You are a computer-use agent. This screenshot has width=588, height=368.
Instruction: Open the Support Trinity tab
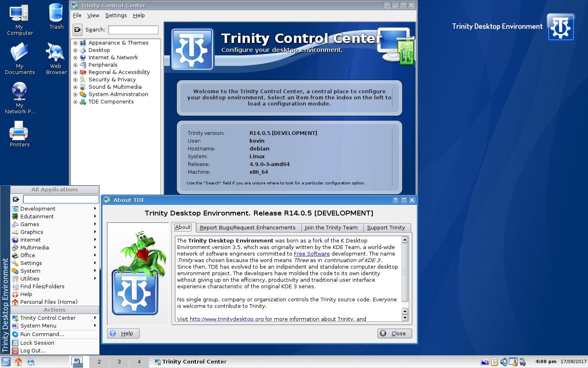386,228
